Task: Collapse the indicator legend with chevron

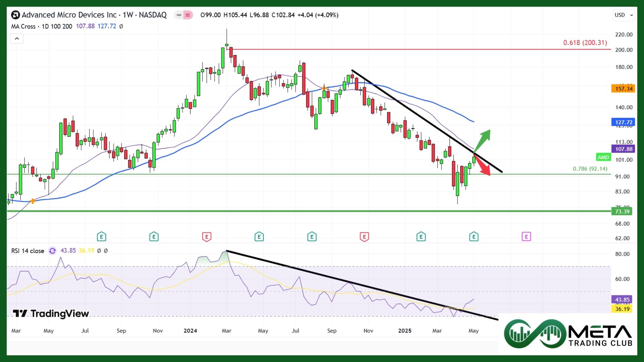Action: tap(17, 39)
